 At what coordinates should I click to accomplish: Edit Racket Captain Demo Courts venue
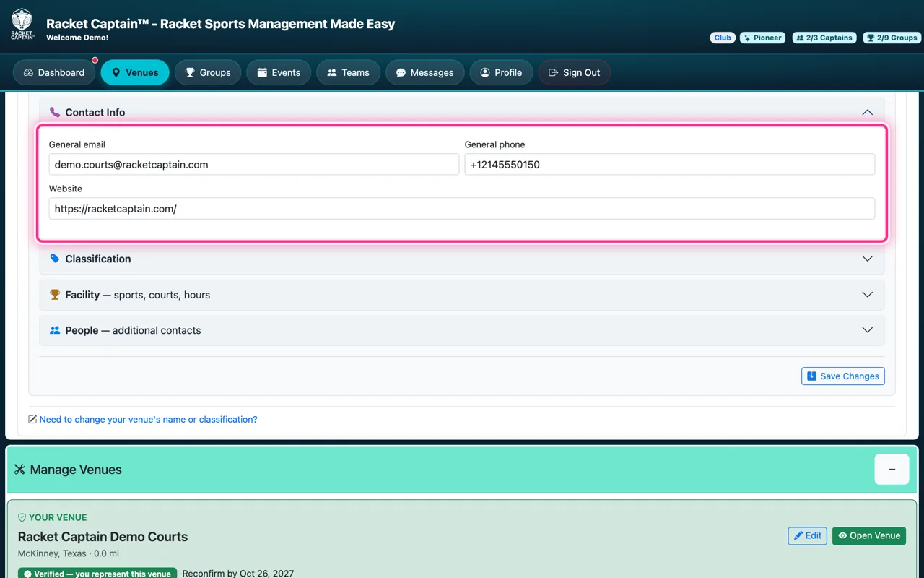pos(807,535)
